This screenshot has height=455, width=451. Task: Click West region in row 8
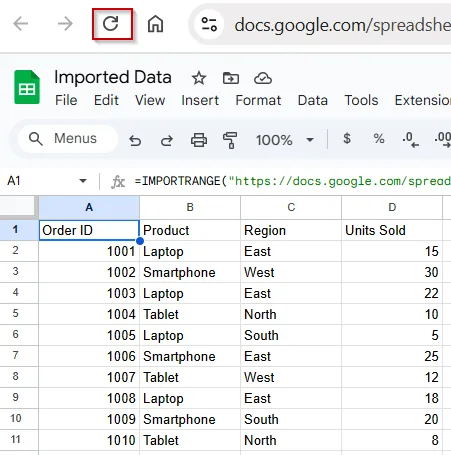click(291, 377)
